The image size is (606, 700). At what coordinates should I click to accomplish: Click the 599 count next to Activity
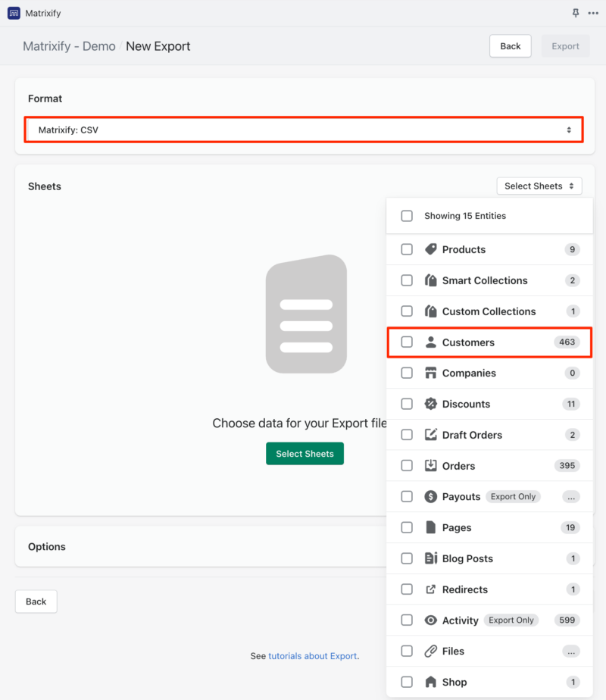click(x=567, y=620)
